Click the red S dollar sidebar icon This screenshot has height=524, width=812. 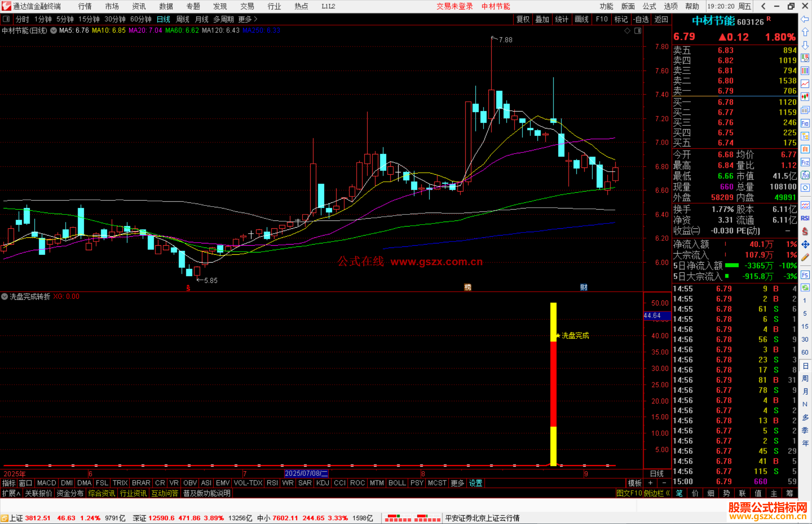805,231
